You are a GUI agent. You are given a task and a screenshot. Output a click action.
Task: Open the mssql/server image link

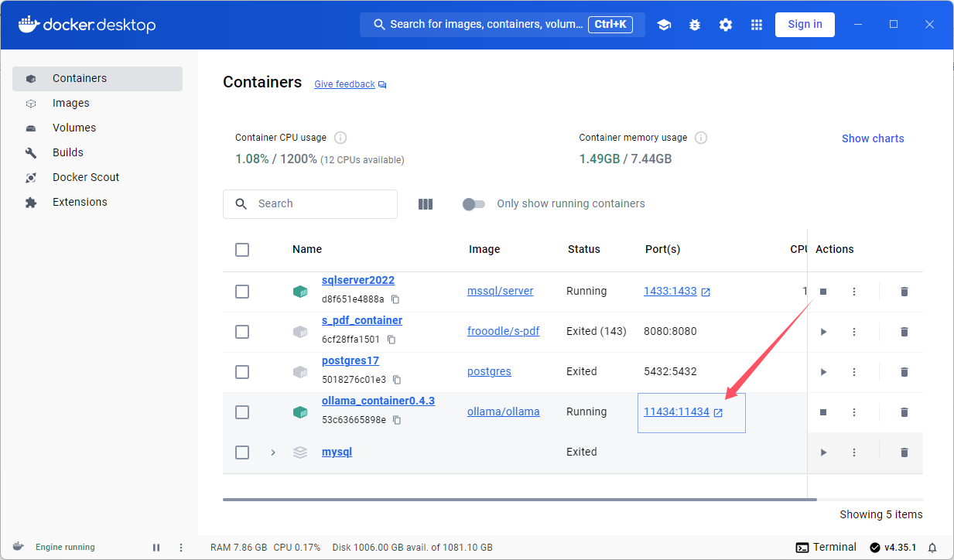click(501, 292)
